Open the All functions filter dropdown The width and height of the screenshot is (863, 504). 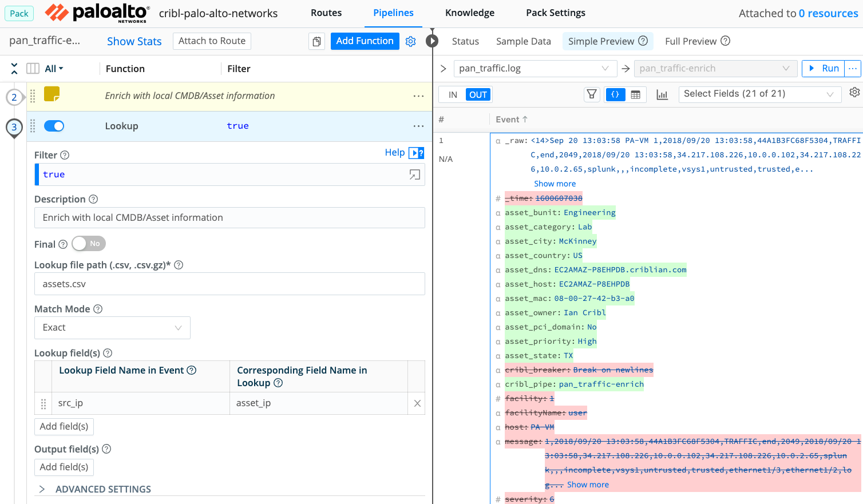tap(54, 69)
